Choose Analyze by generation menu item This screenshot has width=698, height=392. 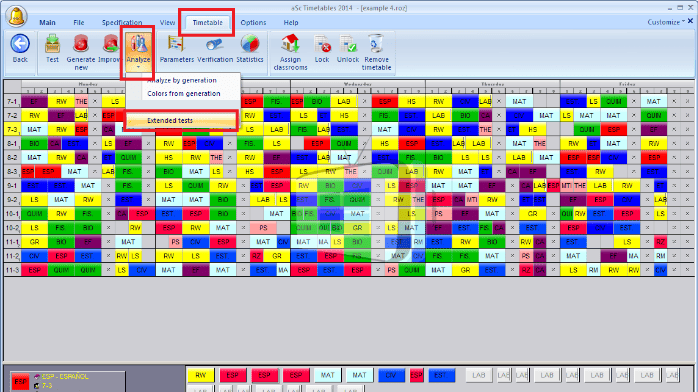182,80
